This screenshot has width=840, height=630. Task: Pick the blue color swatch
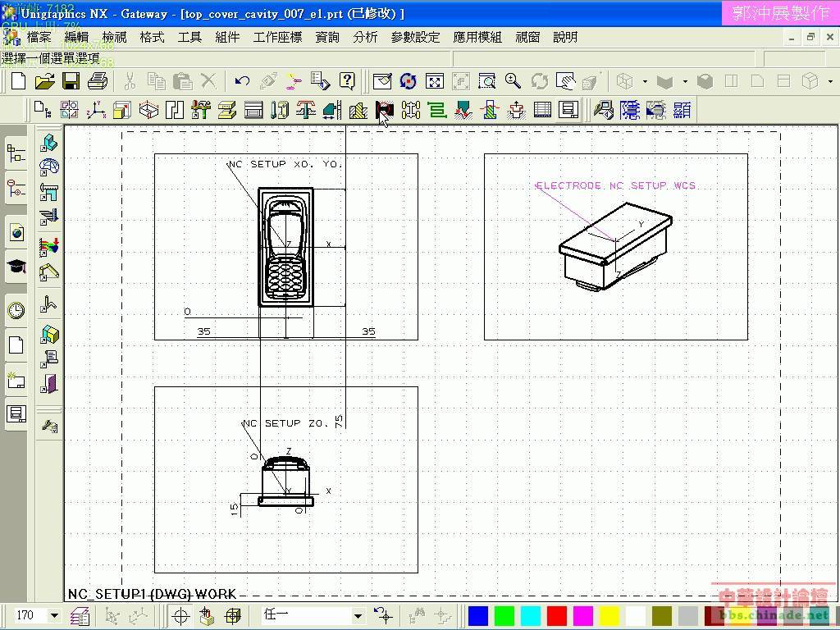point(478,615)
